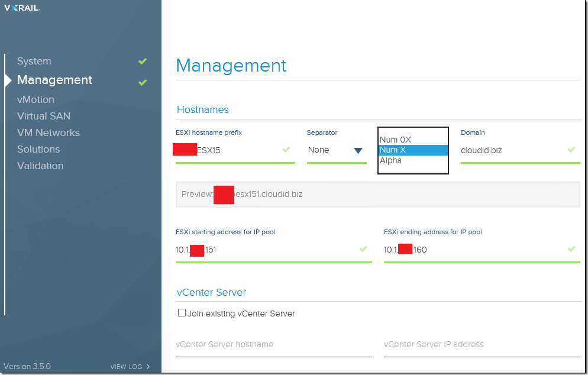Click the System completed checkmark
The width and height of the screenshot is (588, 375).
point(143,61)
